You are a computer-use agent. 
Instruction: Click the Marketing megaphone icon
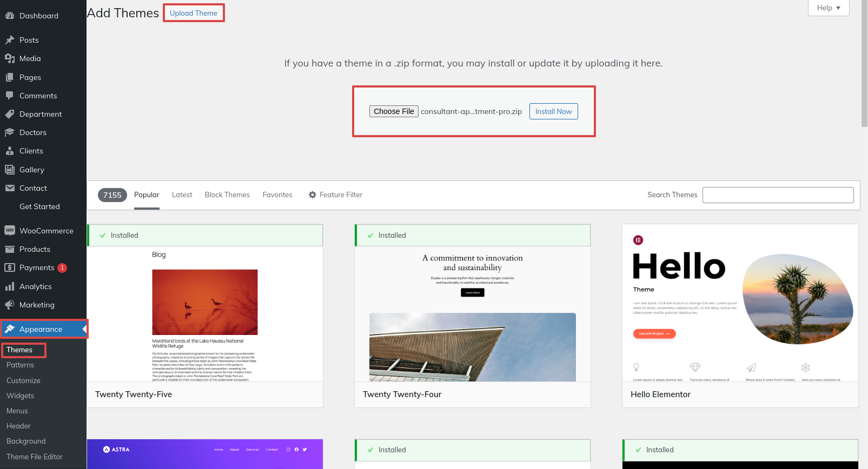click(x=10, y=305)
